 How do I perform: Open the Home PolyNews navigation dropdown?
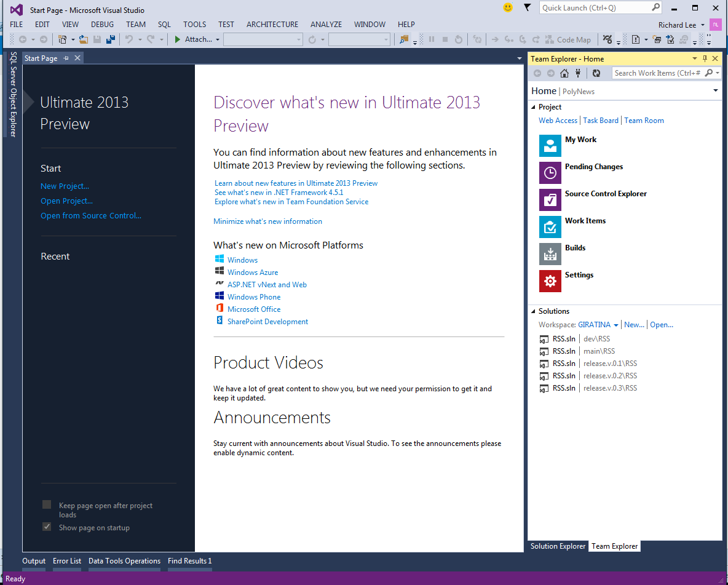tap(716, 90)
